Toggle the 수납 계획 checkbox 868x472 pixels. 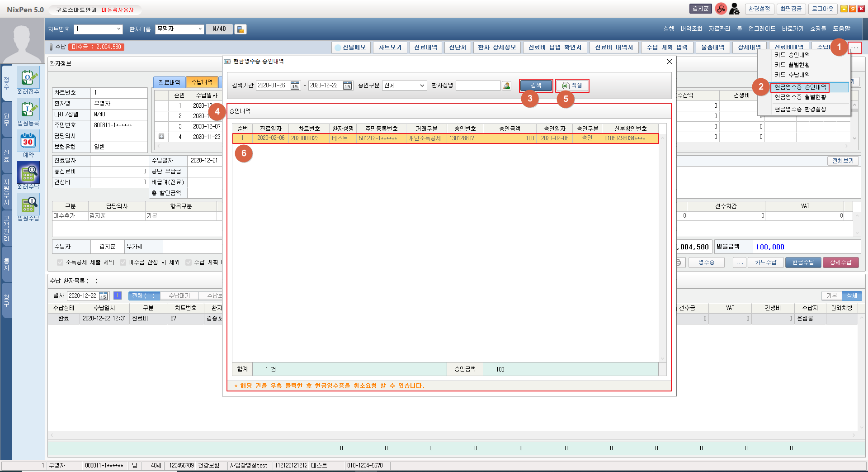tap(189, 262)
